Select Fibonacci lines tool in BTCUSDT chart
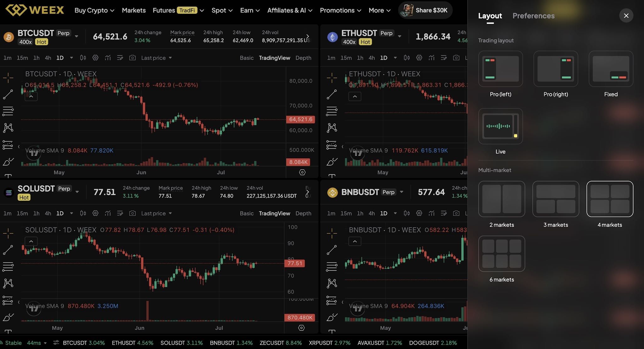644x349 pixels. click(8, 111)
